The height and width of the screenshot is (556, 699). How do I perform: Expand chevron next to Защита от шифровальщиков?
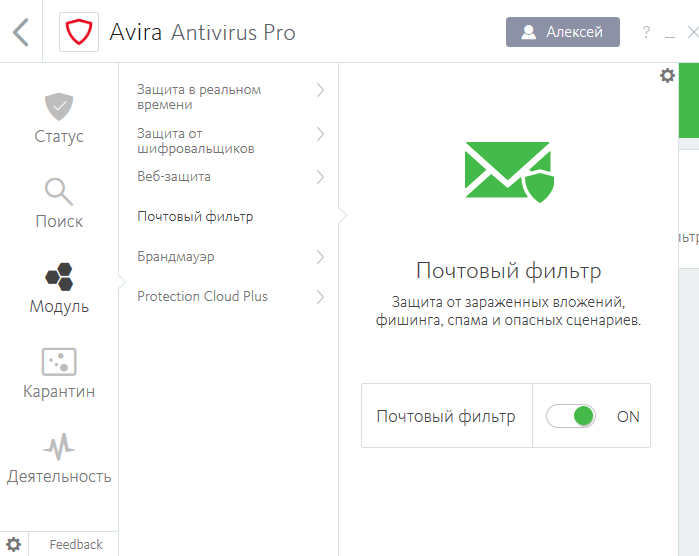320,134
